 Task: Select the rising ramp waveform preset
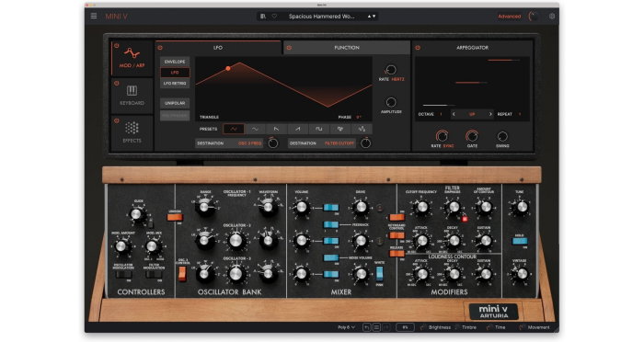tap(297, 129)
